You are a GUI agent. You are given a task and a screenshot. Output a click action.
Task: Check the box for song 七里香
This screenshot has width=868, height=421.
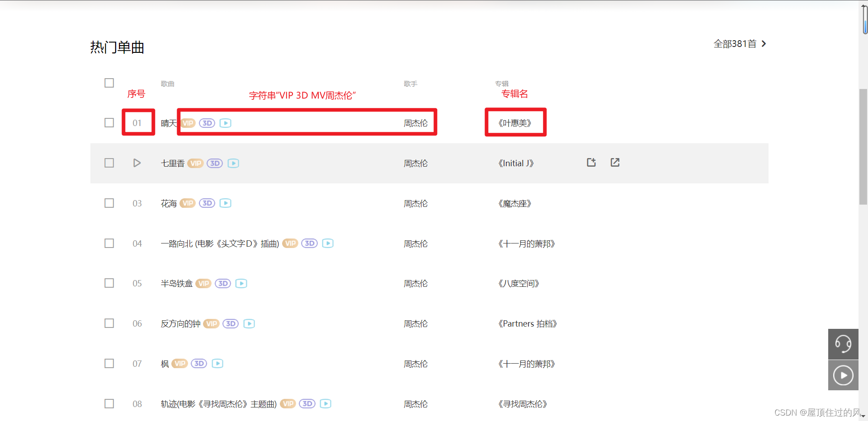pos(109,163)
